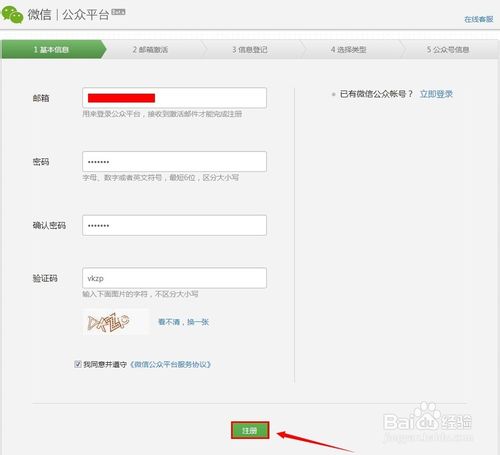Select step 4 选择类型 tab
500x455 pixels.
point(349,50)
